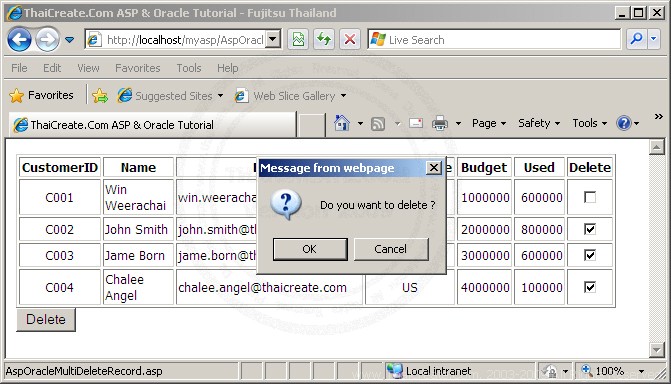The width and height of the screenshot is (671, 384).
Task: Uncheck the Delete checkbox for C003
Action: pos(590,255)
